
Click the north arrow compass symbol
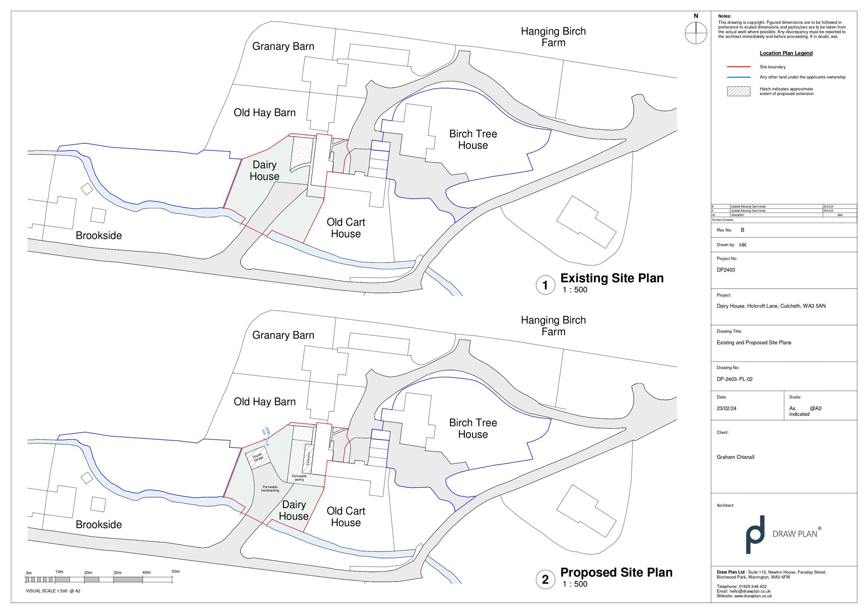(x=696, y=33)
